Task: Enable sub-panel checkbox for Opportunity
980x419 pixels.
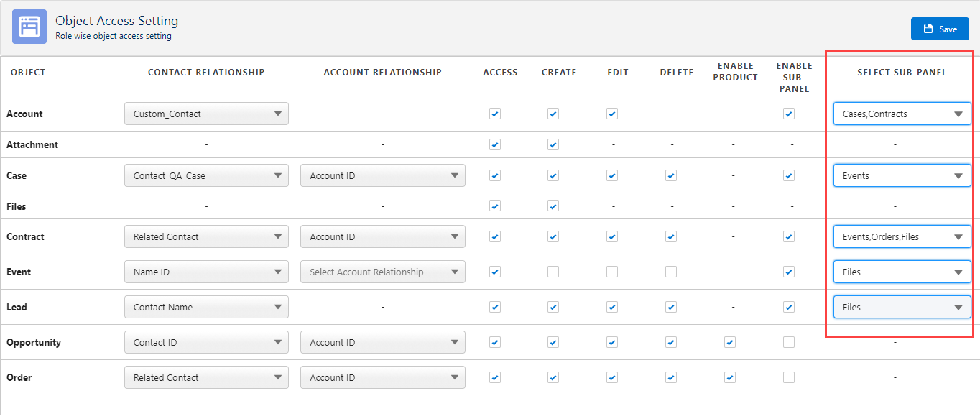Action: click(789, 342)
